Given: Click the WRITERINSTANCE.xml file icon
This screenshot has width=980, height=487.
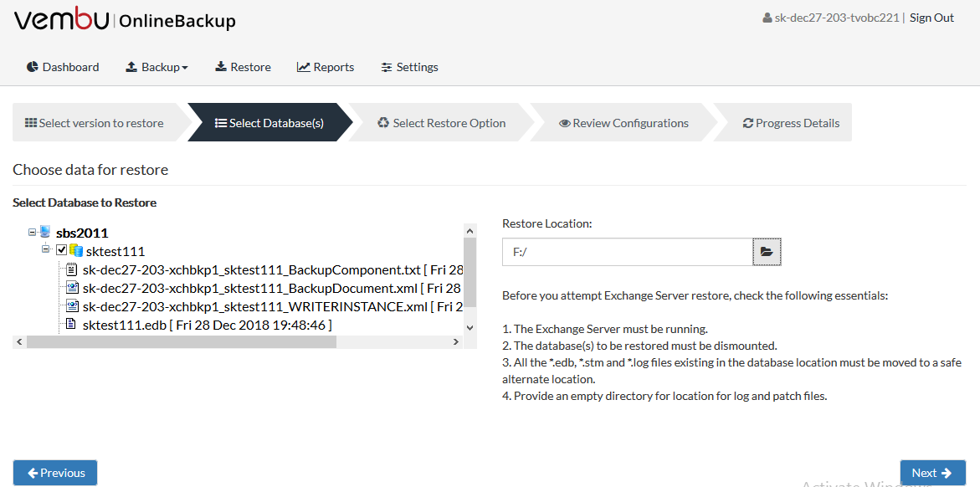Looking at the screenshot, I should (72, 306).
